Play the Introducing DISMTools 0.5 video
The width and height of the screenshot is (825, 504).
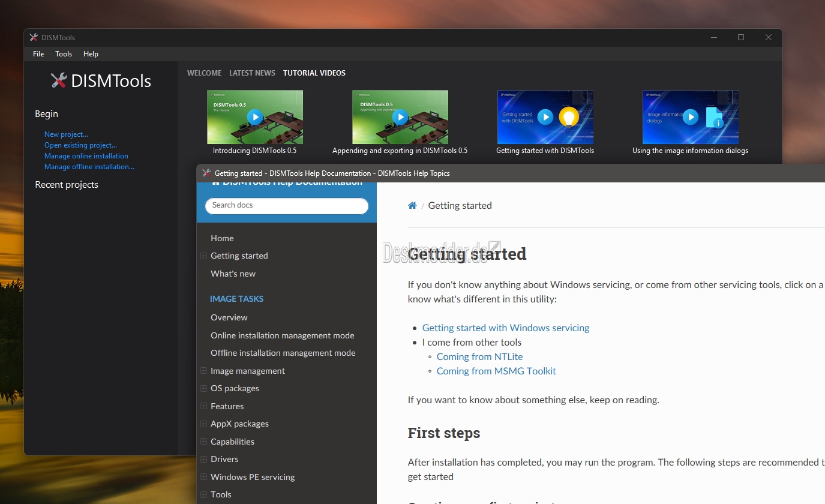coord(255,117)
